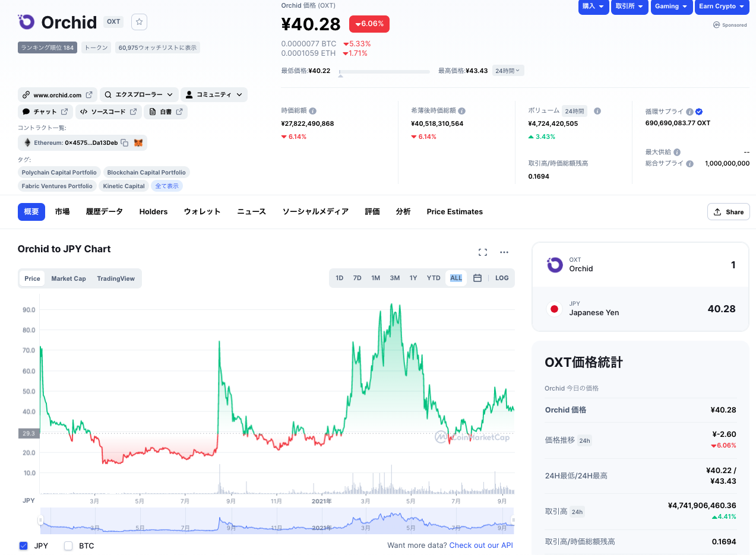Open the Check out our API link
Screen dimensions: 756x555
coord(481,545)
